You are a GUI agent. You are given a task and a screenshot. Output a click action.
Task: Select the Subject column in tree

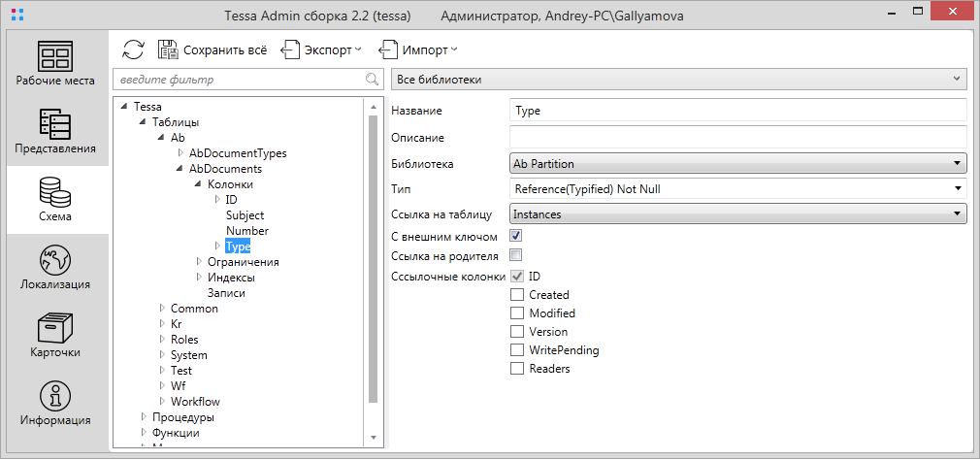(x=245, y=215)
